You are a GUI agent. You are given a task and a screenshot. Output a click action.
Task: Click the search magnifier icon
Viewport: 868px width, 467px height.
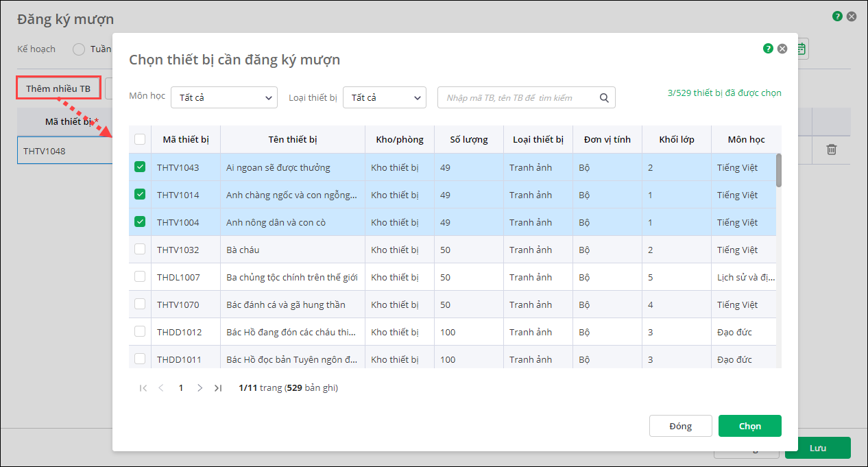(604, 98)
